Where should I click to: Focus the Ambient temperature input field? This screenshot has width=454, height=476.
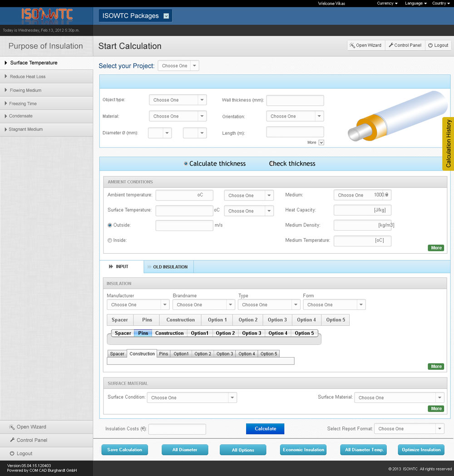pyautogui.click(x=184, y=195)
